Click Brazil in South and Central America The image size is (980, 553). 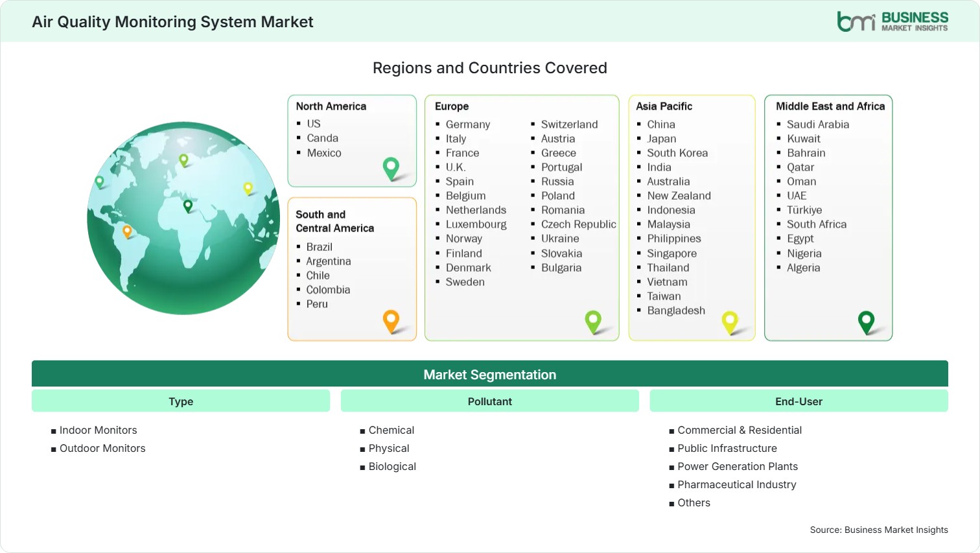click(320, 247)
